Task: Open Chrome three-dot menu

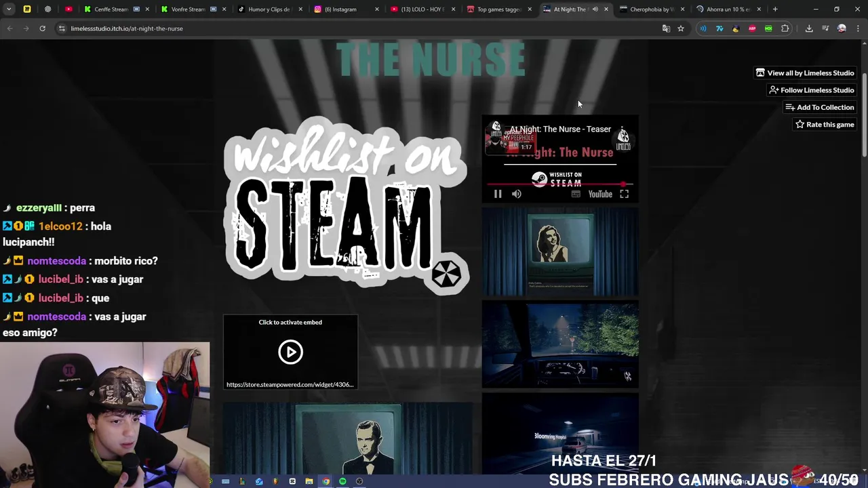Action: click(858, 28)
